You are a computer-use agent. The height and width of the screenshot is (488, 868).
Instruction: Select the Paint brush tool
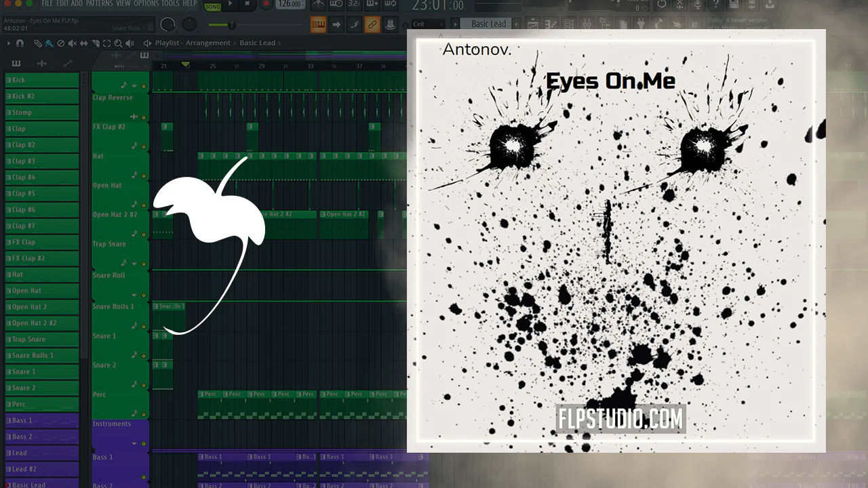tap(50, 43)
